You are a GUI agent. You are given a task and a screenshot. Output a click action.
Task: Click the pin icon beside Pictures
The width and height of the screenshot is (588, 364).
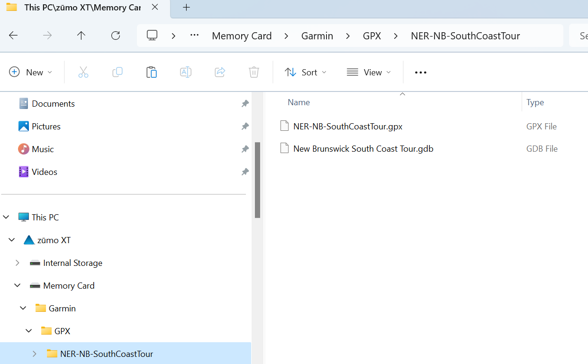pyautogui.click(x=245, y=126)
